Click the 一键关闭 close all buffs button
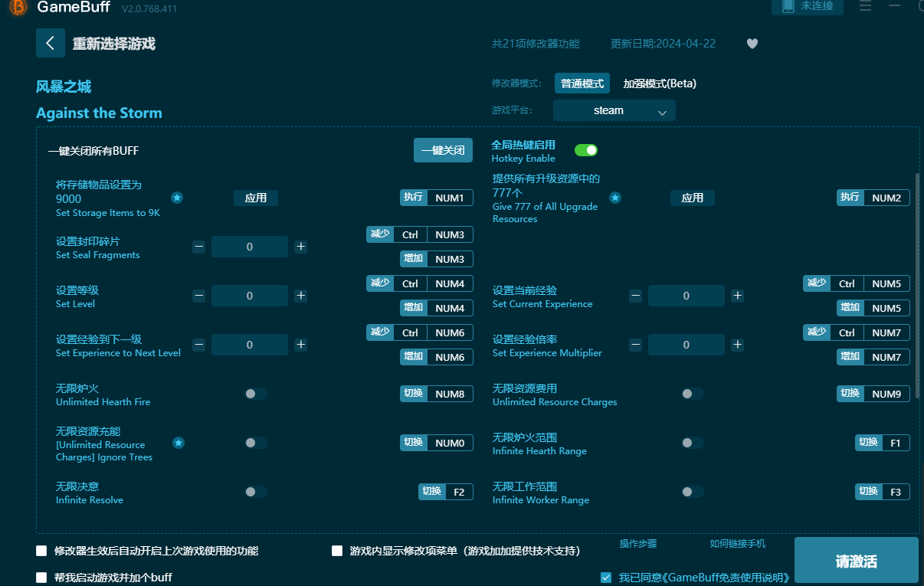 [443, 151]
